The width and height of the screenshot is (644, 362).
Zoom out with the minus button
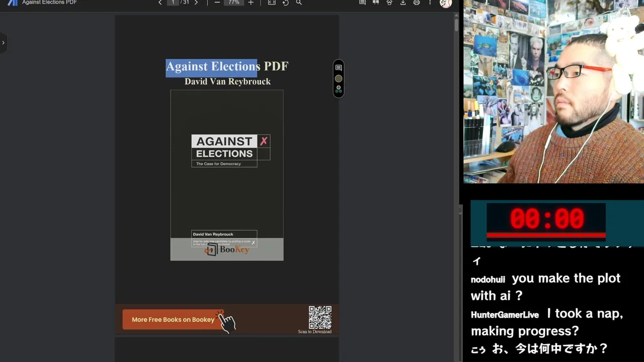[217, 3]
